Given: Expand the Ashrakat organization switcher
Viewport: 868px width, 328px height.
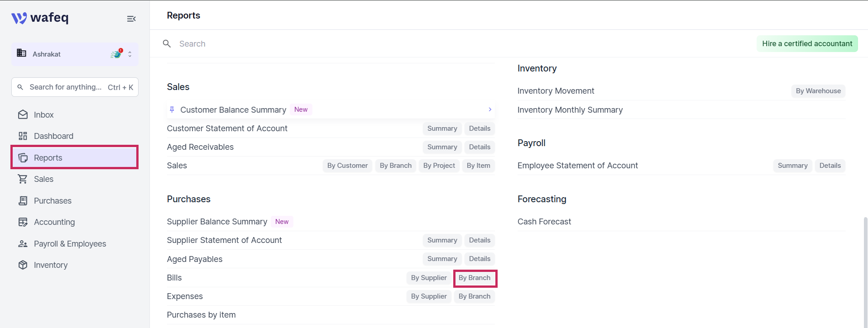Looking at the screenshot, I should coord(130,54).
